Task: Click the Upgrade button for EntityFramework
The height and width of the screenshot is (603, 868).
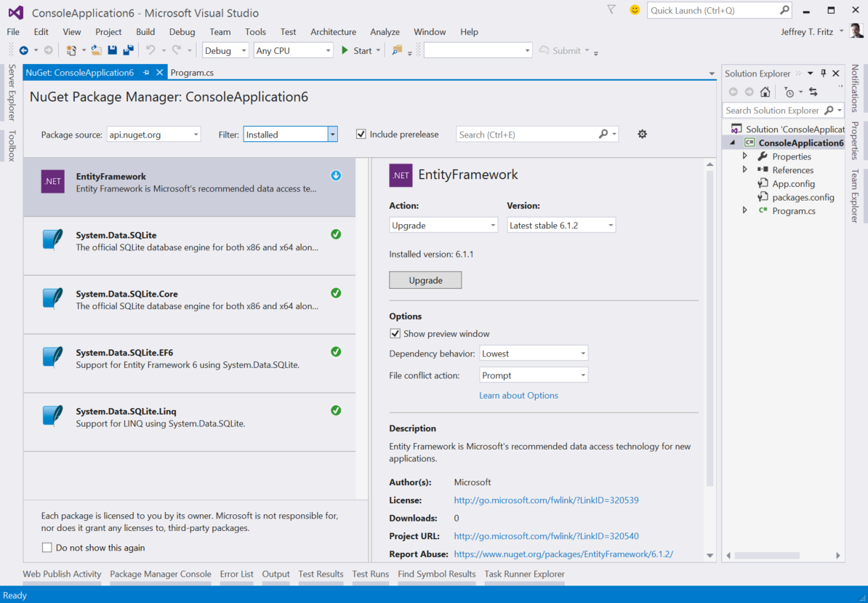Action: point(425,279)
